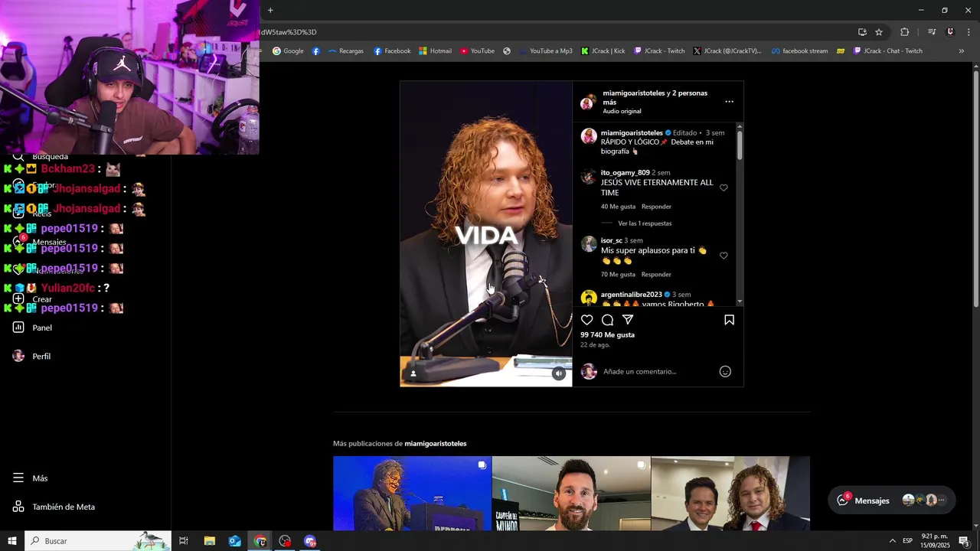Reply to ito_ogamy_809's comment

pos(656,207)
